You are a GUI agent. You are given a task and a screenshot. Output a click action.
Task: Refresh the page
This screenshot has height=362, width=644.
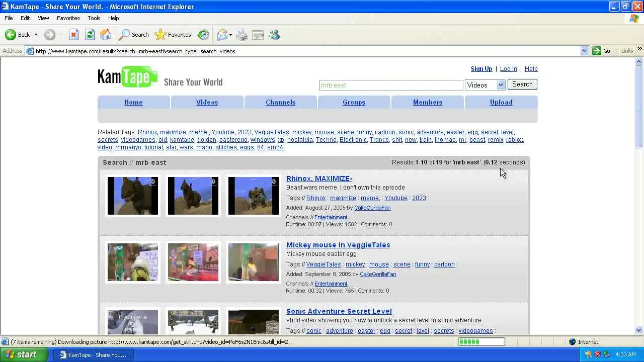click(x=90, y=35)
